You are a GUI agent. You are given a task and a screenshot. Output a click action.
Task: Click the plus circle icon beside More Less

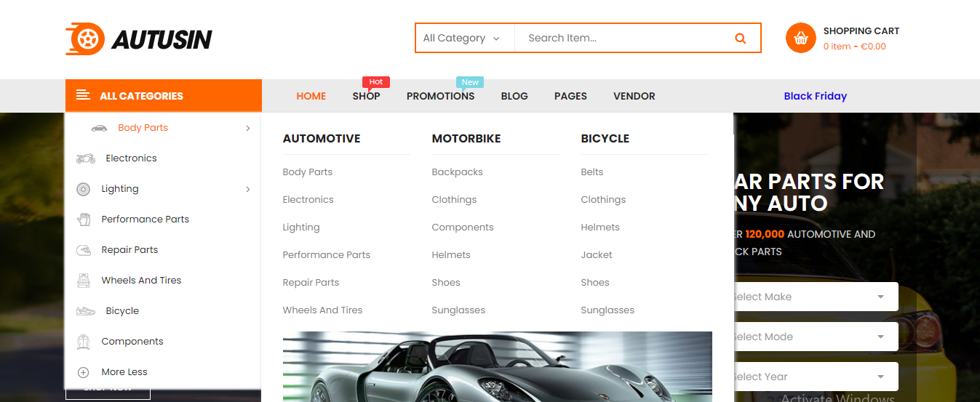pos(83,372)
